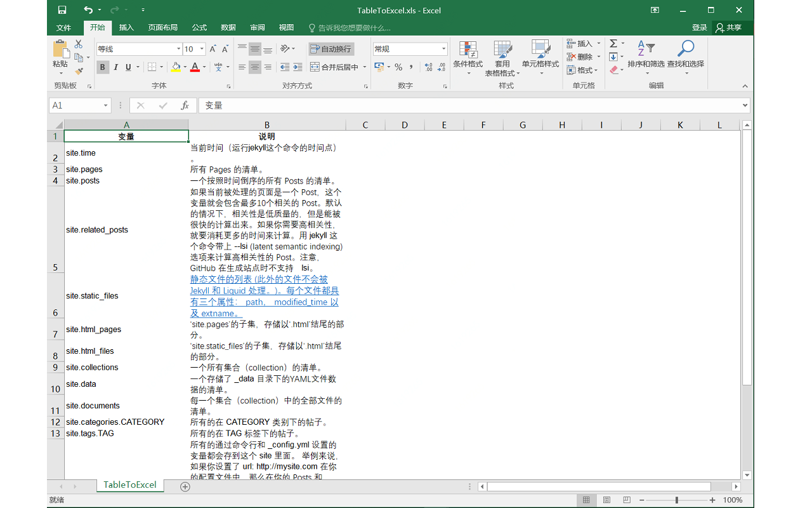This screenshot has height=508, width=812.
Task: Open 条件格式 (Conditional Formatting)
Action: tap(468, 58)
